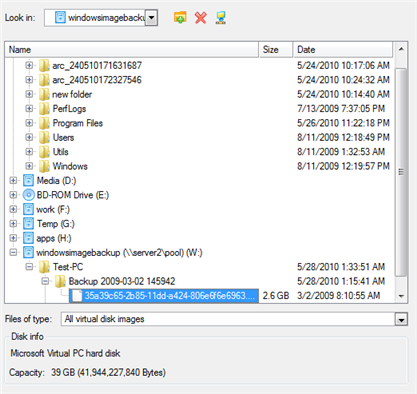The image size is (417, 394).
Task: Select the PerfLogs folder name
Action: (x=69, y=109)
